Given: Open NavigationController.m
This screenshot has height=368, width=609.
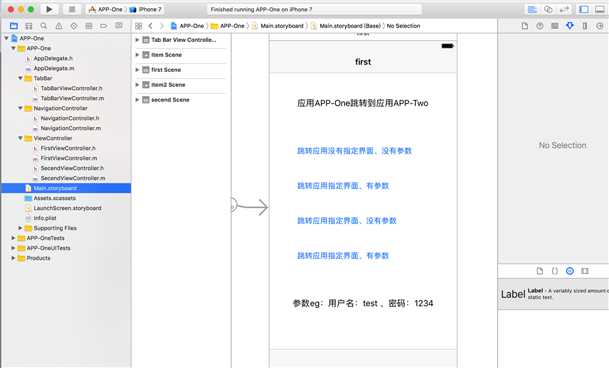Looking at the screenshot, I should pos(71,128).
